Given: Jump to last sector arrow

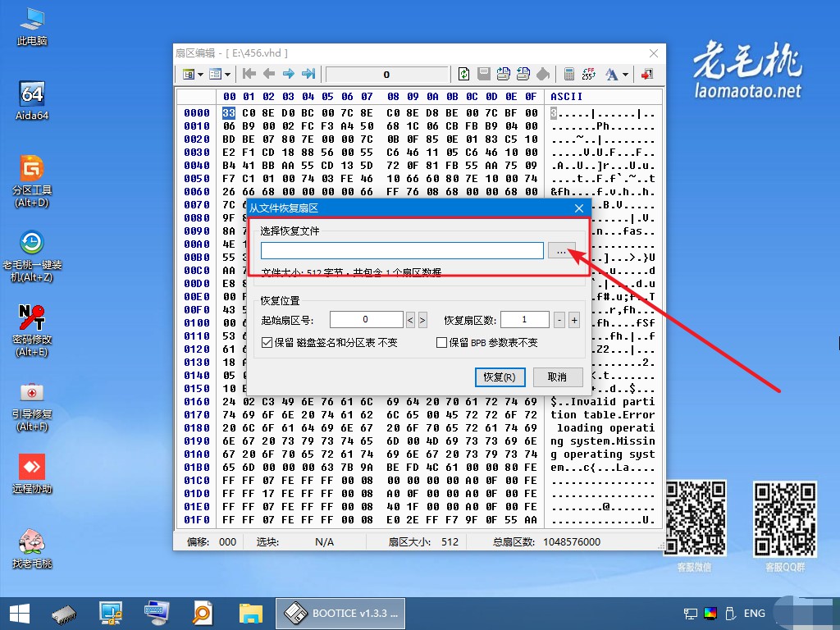Looking at the screenshot, I should tap(308, 74).
